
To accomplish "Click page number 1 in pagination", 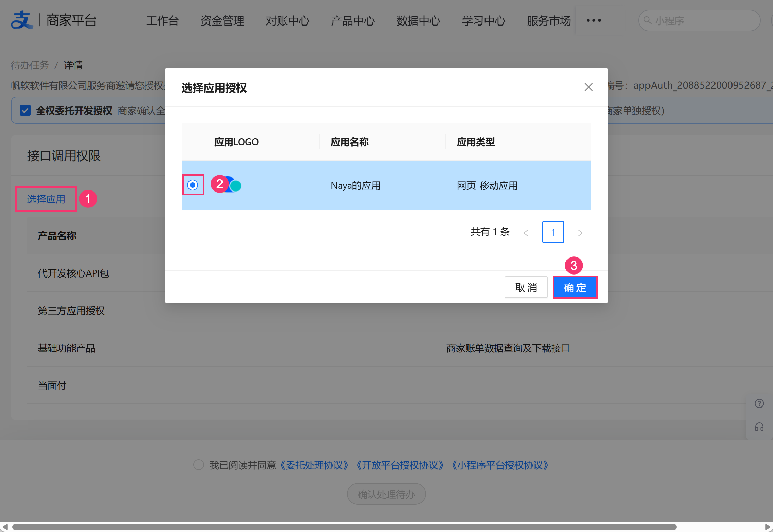I will (553, 232).
